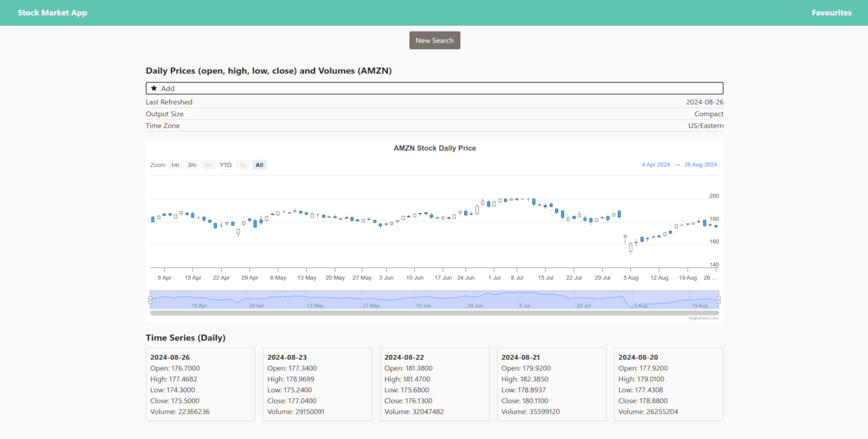Click the 5 Aug x-axis label on main chart
This screenshot has width=868, height=439.
coord(631,277)
